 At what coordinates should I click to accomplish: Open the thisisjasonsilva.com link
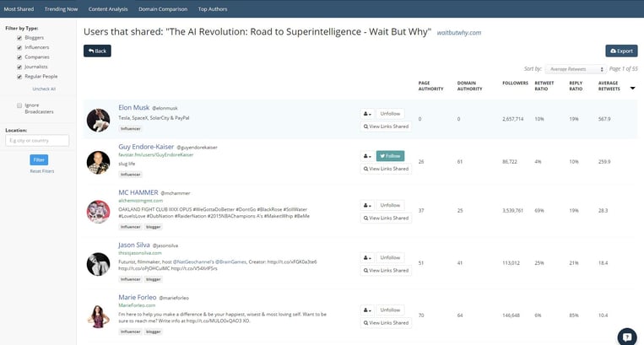tap(140, 253)
